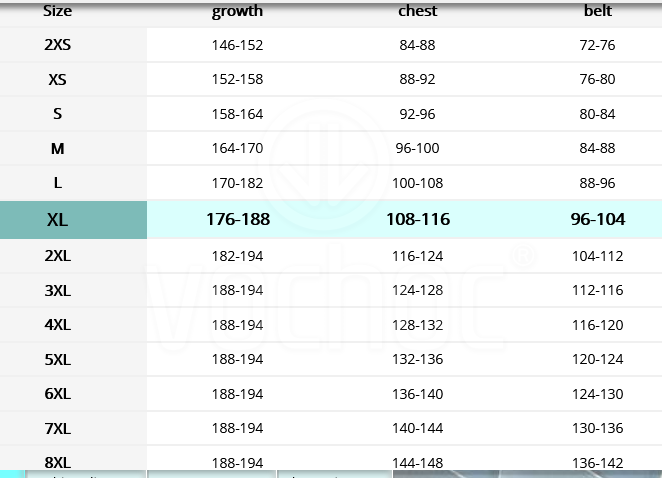The width and height of the screenshot is (662, 478).
Task: Select the 6XL size row label
Action: pos(57,394)
